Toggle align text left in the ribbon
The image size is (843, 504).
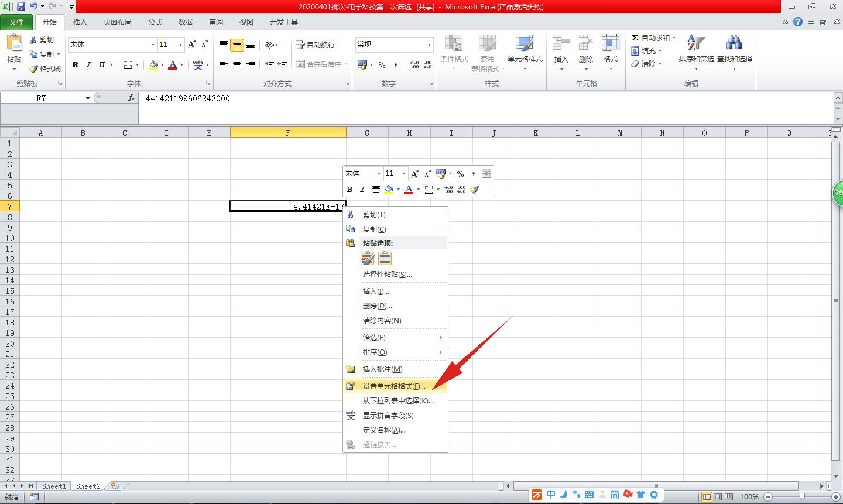223,64
